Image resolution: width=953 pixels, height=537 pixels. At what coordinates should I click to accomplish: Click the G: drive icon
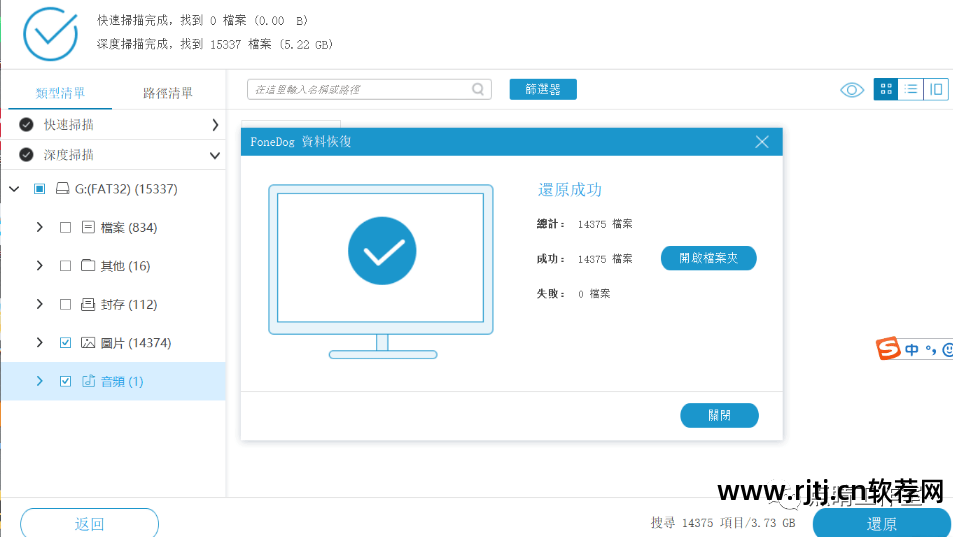tap(62, 188)
